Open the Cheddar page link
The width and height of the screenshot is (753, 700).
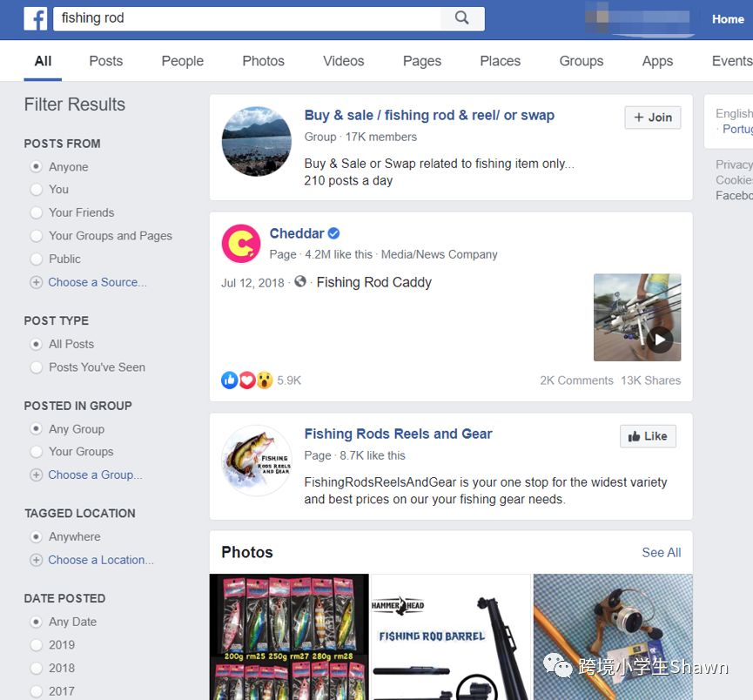point(297,233)
